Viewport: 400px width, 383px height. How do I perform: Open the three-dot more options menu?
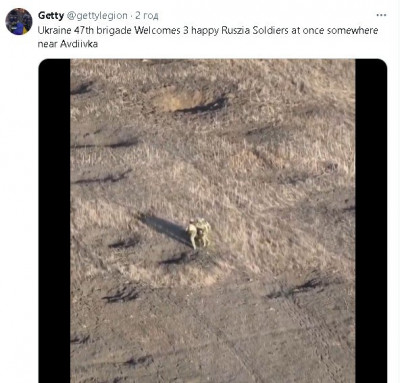[x=381, y=15]
